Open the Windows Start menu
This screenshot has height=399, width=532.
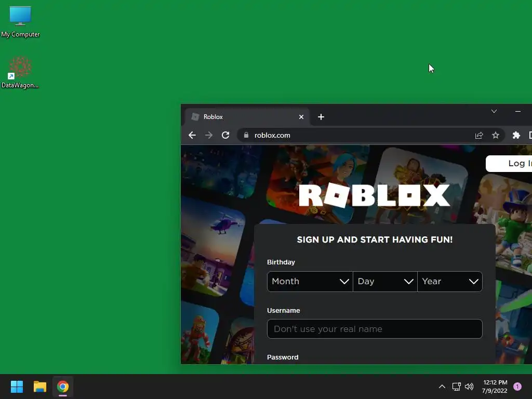pyautogui.click(x=17, y=387)
